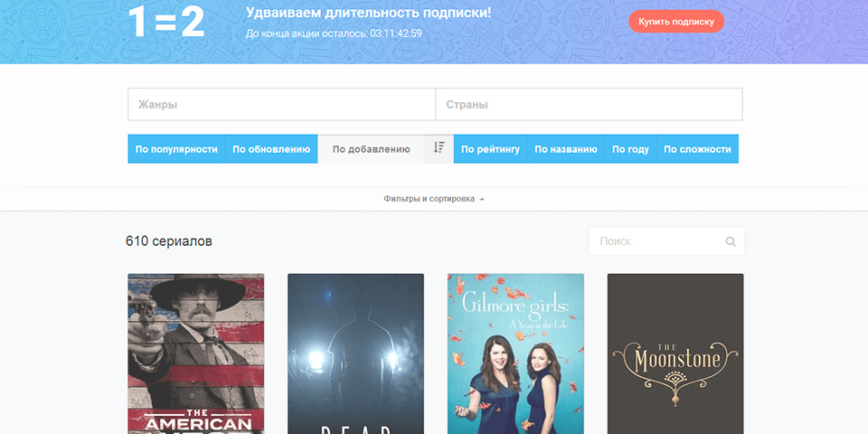Open the dark Dead series poster
This screenshot has height=434, width=868.
click(355, 354)
